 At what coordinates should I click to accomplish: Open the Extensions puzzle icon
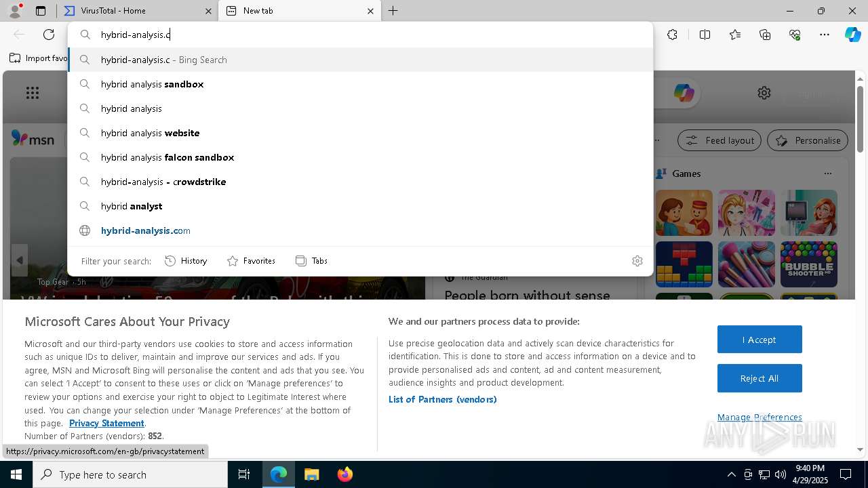pyautogui.click(x=672, y=35)
